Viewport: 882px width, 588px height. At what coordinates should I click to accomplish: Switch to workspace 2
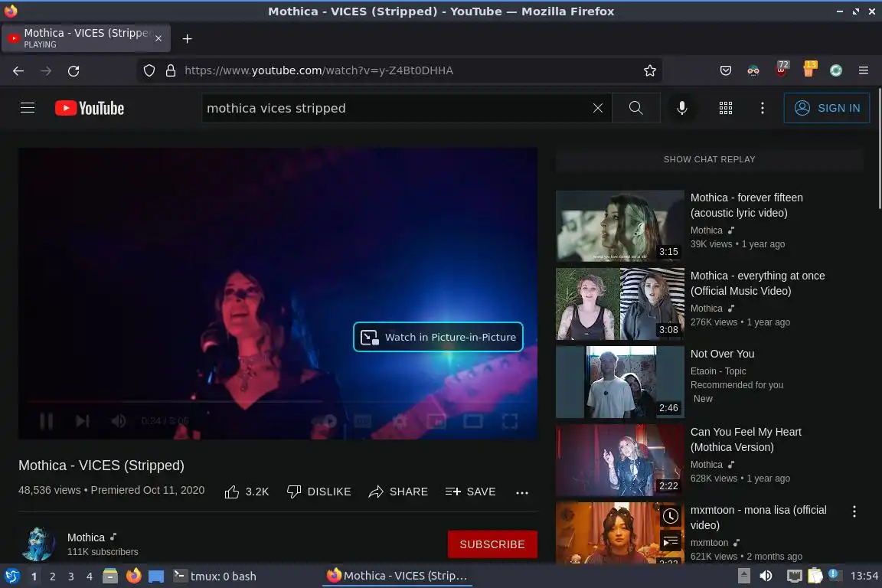click(x=52, y=577)
